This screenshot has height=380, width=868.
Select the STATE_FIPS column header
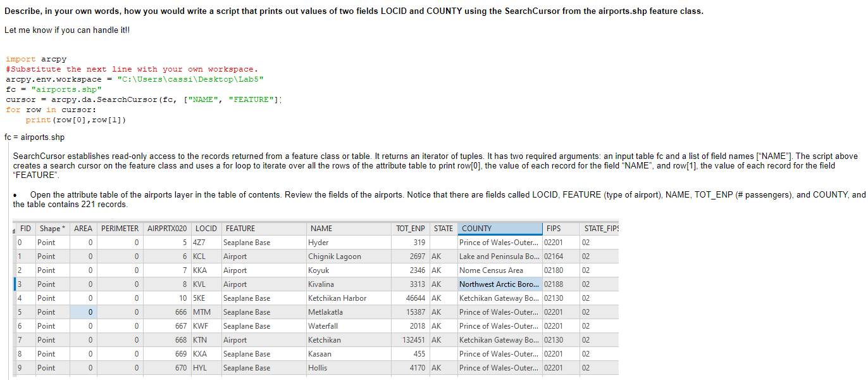599,229
